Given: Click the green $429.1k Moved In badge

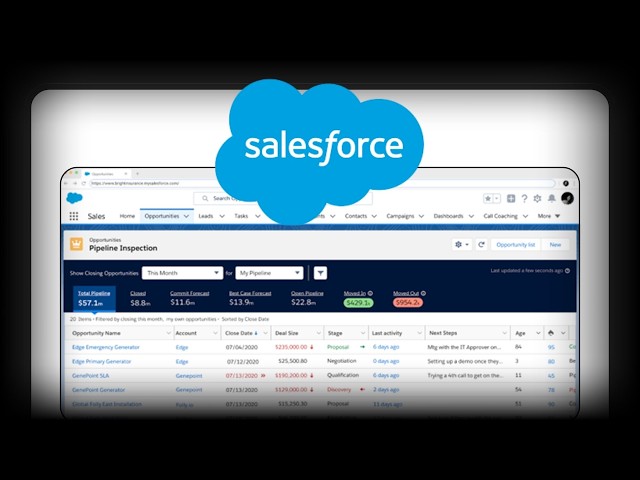Looking at the screenshot, I should pos(358,303).
